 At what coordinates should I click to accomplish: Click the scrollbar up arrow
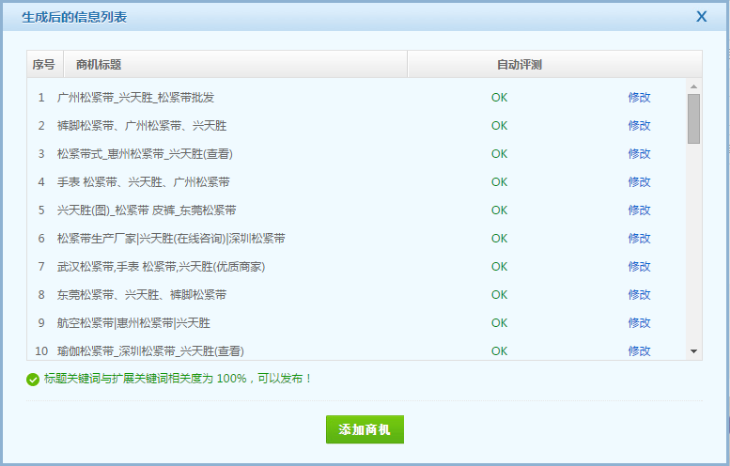[694, 86]
